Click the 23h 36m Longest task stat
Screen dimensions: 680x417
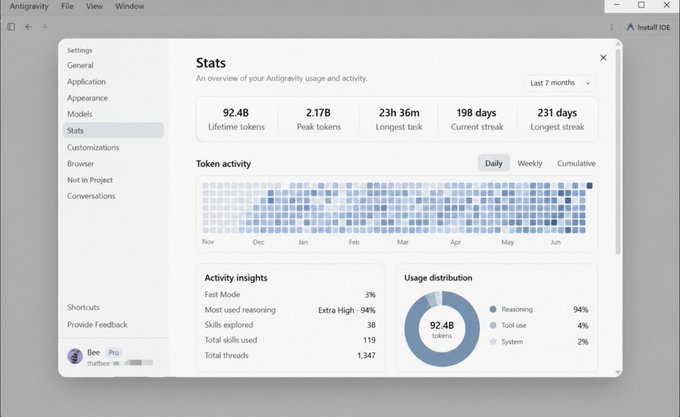399,119
